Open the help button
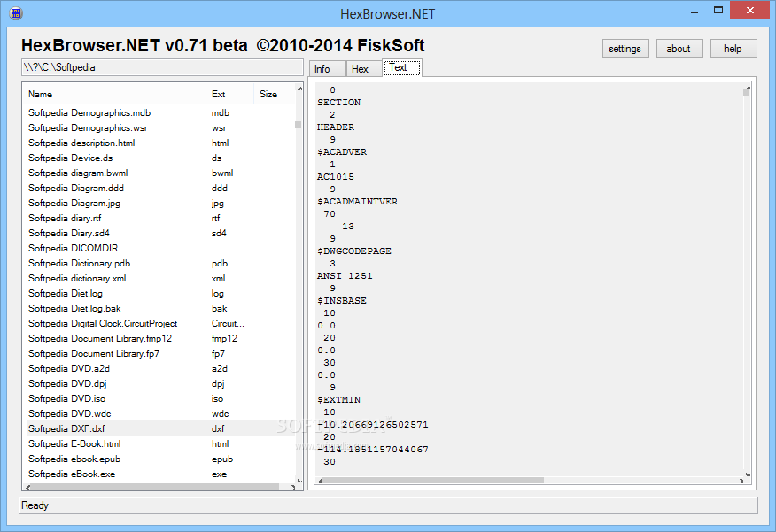 point(733,49)
